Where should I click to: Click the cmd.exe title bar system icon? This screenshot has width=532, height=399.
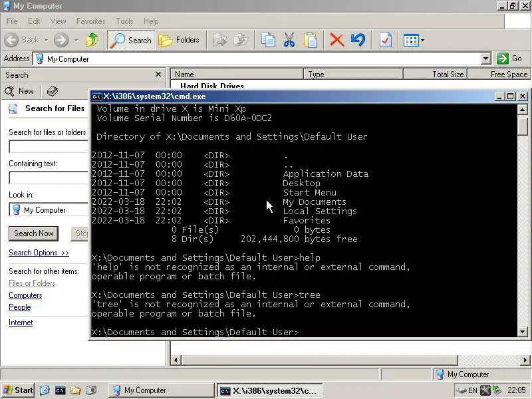96,96
